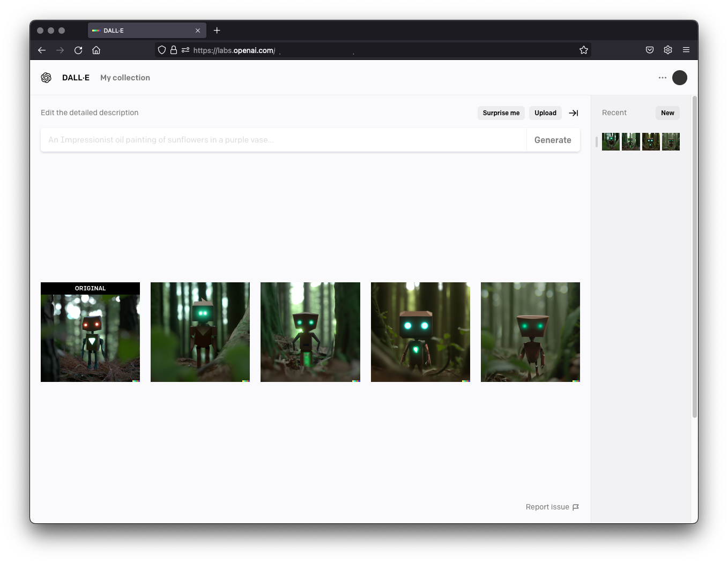Viewport: 728px width, 563px height.
Task: Open a new browser tab
Action: click(217, 31)
